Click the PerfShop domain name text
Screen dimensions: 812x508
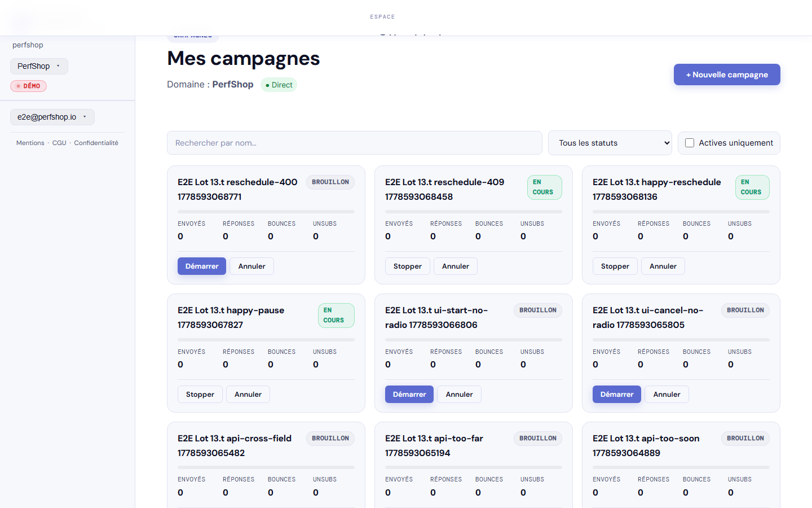coord(233,85)
